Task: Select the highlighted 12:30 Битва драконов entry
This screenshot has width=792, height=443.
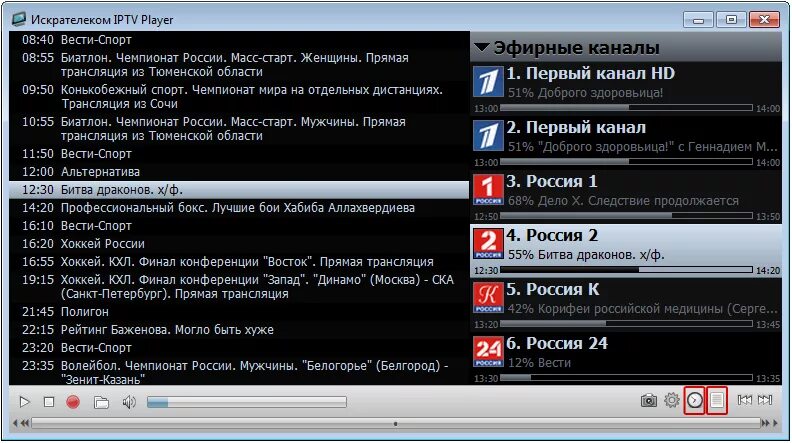Action: point(239,190)
